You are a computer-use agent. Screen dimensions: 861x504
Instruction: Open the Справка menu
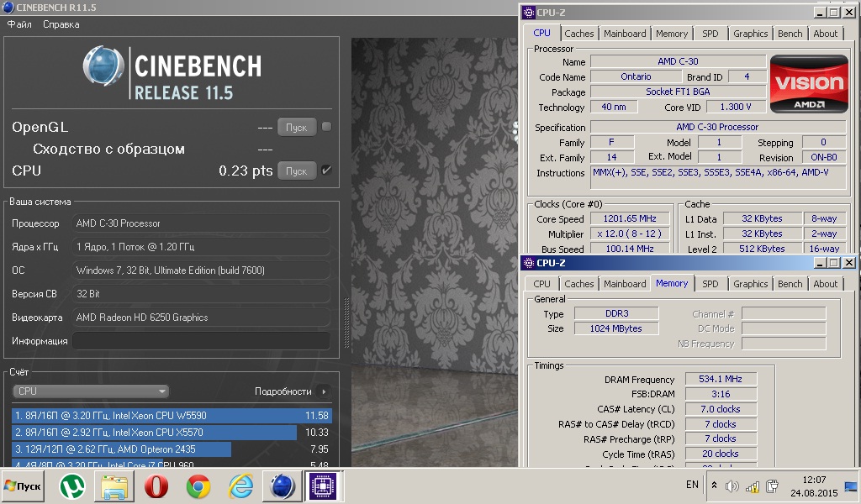[61, 24]
